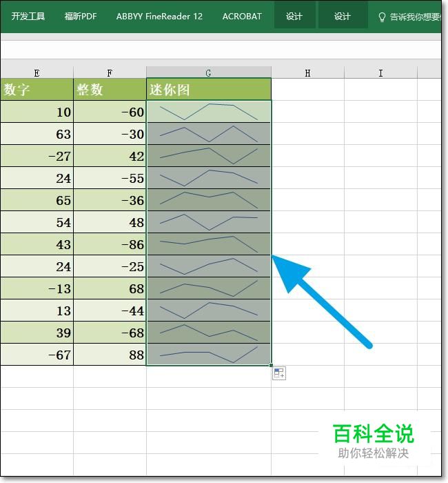Select the sparkline in the 54 / 48 row

[x=209, y=222]
